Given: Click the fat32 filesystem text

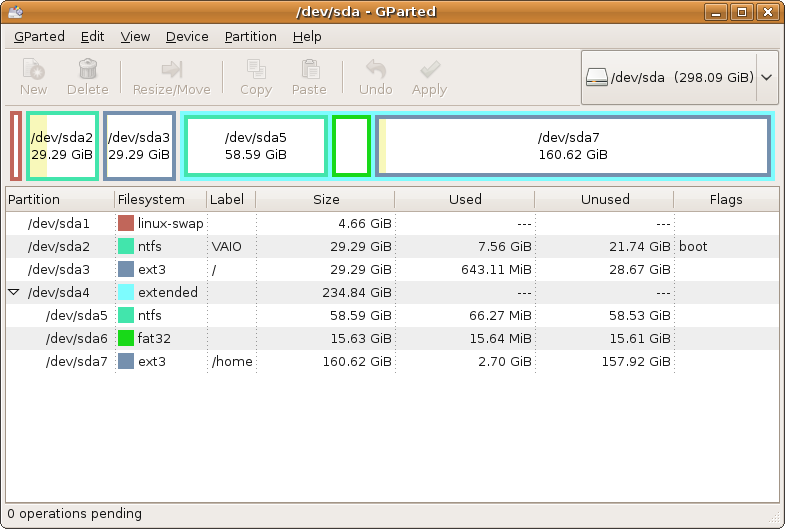Looking at the screenshot, I should (x=154, y=338).
